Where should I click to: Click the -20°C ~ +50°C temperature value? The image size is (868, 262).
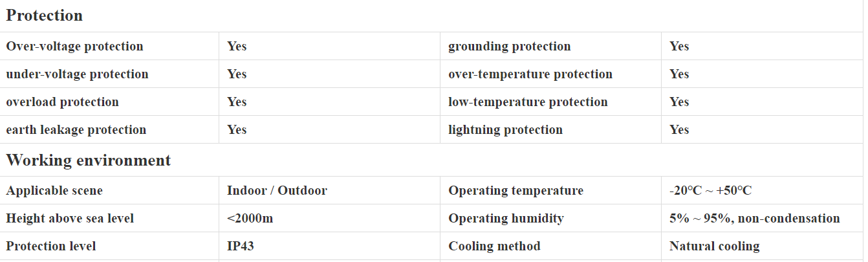coord(710,191)
